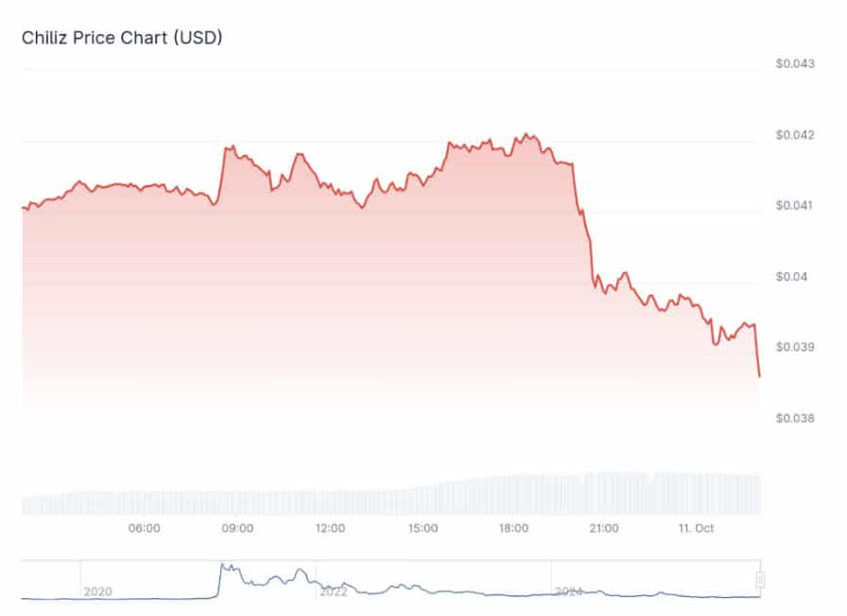
Task: Select the $0.038 price axis label
Action: coord(794,419)
